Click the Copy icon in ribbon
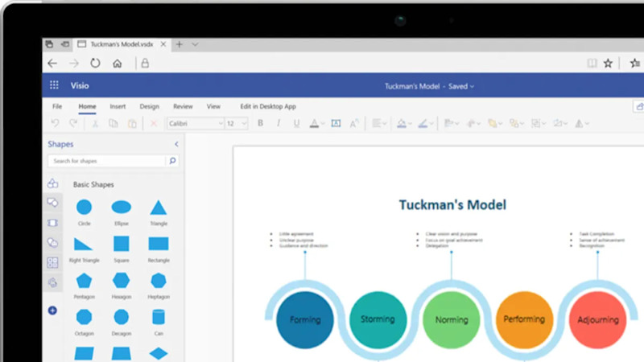Viewport: 644px width, 362px height. tap(113, 124)
